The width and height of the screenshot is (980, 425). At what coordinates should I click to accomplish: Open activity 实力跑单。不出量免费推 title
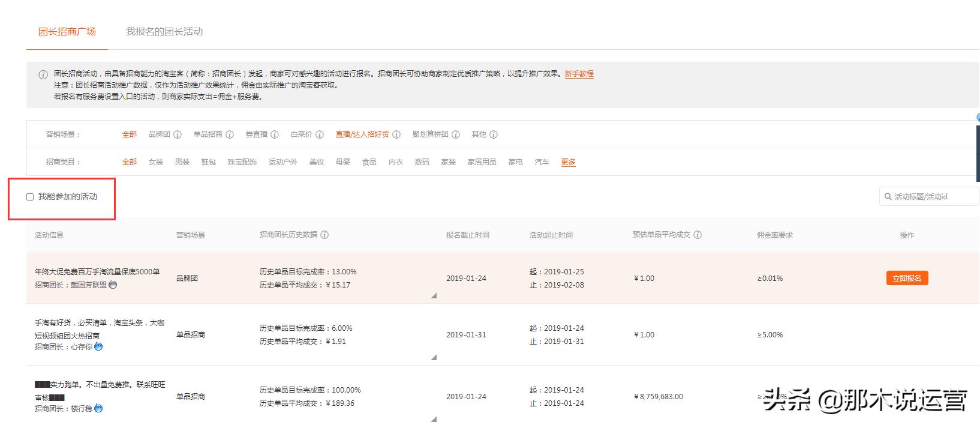point(100,391)
